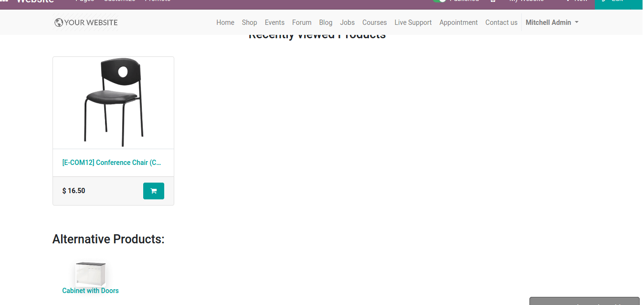This screenshot has height=305, width=644.
Task: Add Conference Chair to cart via cart icon
Action: (154, 191)
